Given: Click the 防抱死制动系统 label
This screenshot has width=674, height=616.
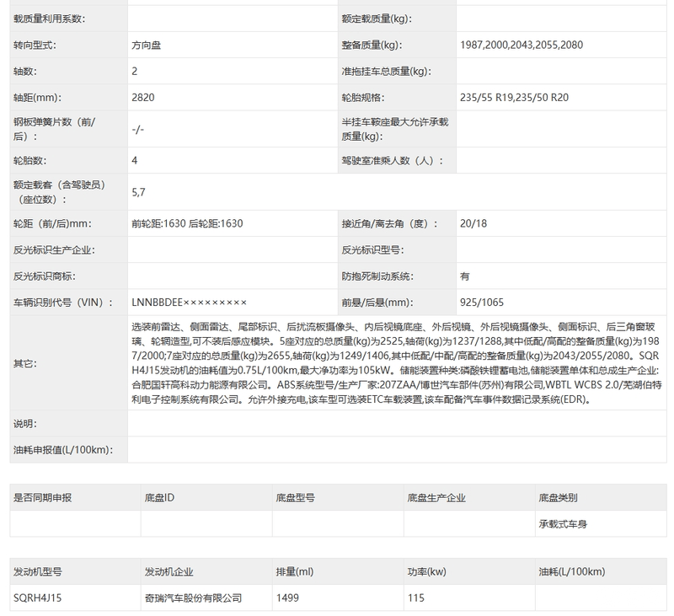Looking at the screenshot, I should [x=377, y=276].
